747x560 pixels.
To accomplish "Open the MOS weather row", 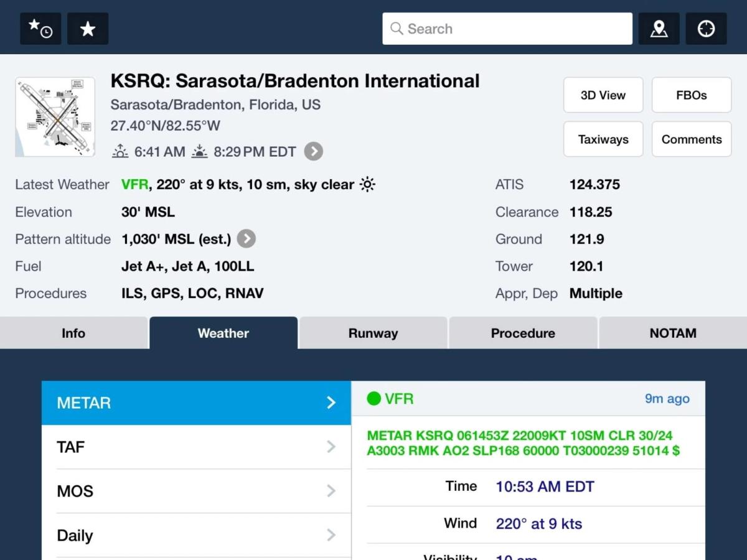I will (x=196, y=491).
